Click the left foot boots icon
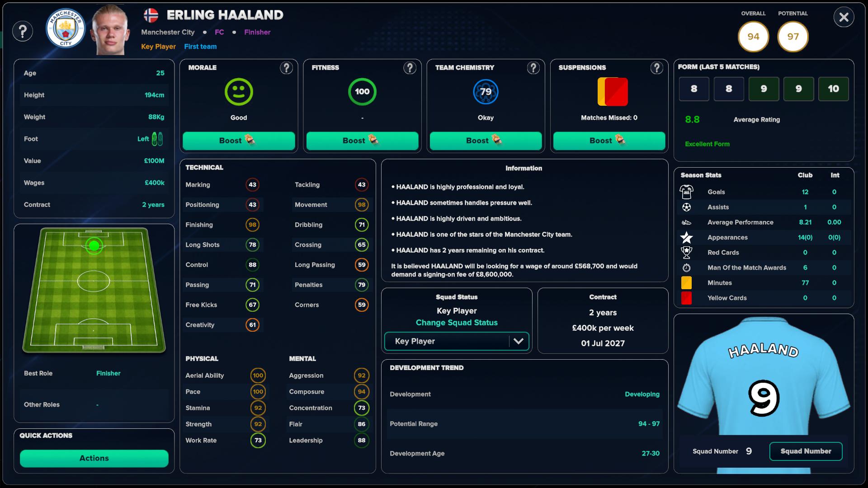This screenshot has width=868, height=488. pos(157,139)
